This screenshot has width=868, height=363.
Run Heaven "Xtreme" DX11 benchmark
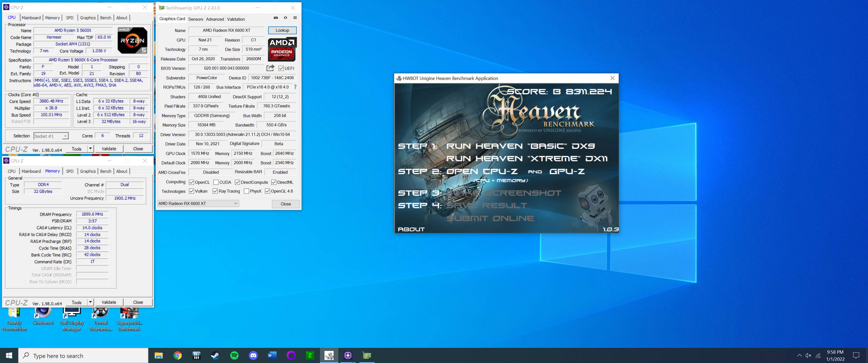[527, 158]
